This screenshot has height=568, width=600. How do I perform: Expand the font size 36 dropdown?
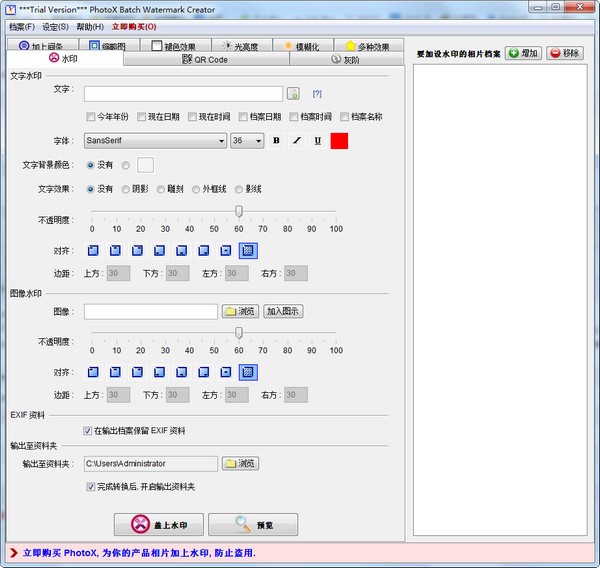coord(247,141)
